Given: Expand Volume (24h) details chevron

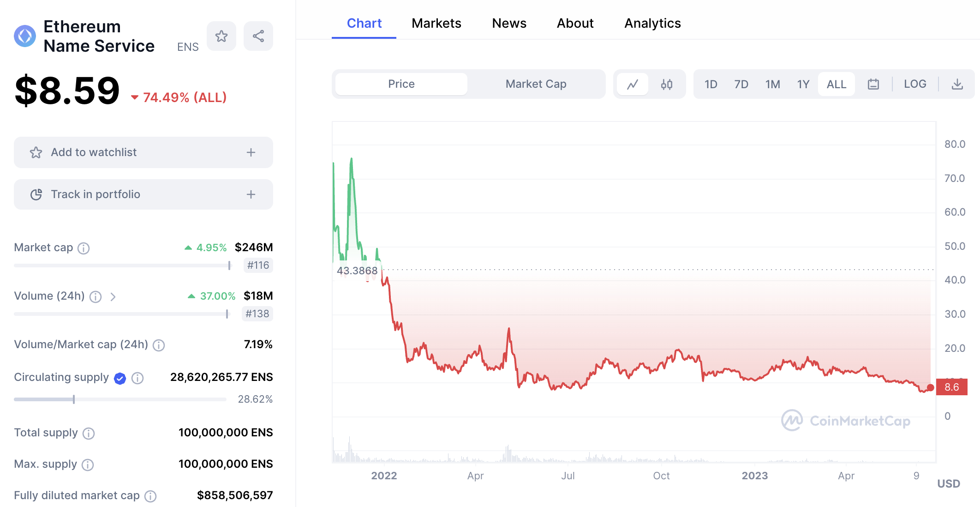Looking at the screenshot, I should pos(113,297).
